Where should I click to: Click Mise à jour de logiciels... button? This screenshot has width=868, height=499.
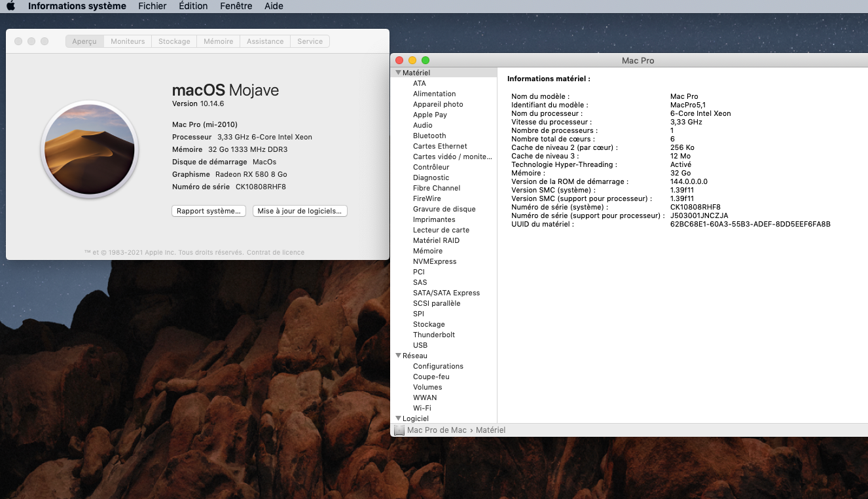point(300,211)
